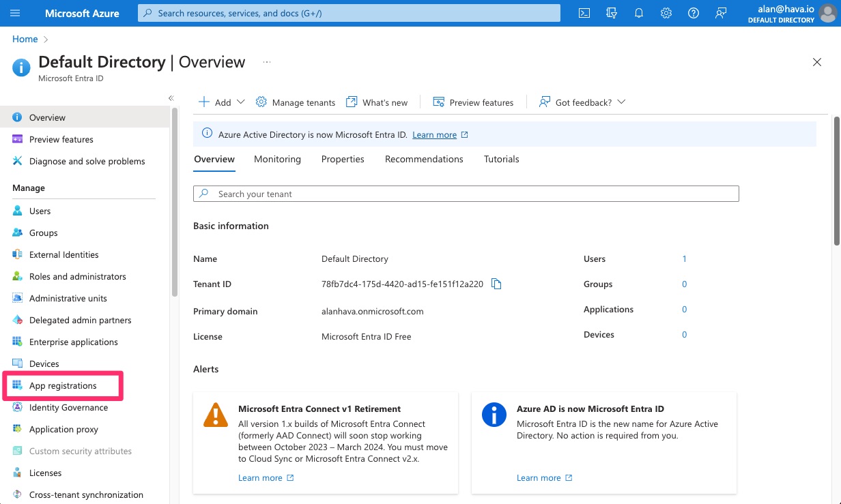This screenshot has width=841, height=504.
Task: Switch to the Monitoring tab
Action: point(277,159)
